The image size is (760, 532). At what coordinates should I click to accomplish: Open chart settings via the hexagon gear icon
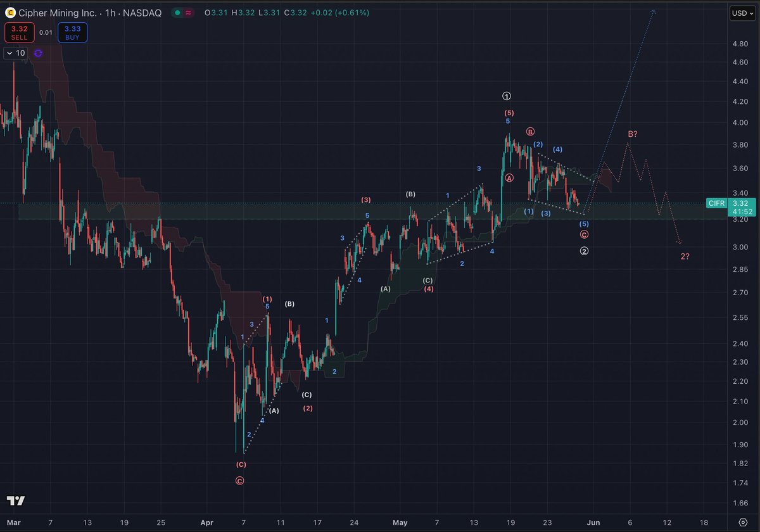(742, 522)
